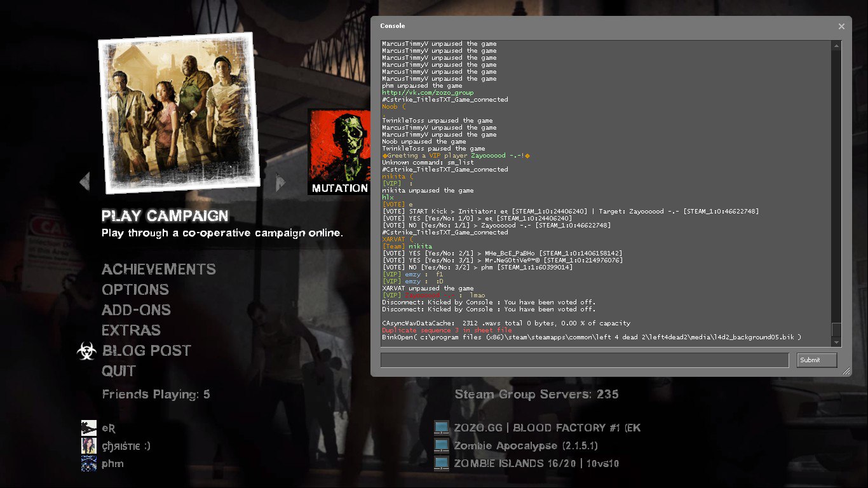Focus the console command input field
Viewport: 868px width, 488px height.
point(584,360)
